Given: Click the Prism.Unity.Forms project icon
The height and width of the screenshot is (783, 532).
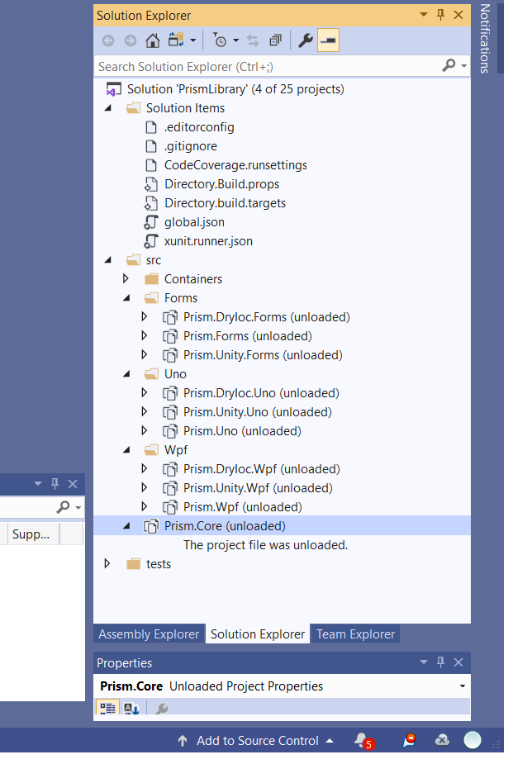Looking at the screenshot, I should [x=170, y=355].
